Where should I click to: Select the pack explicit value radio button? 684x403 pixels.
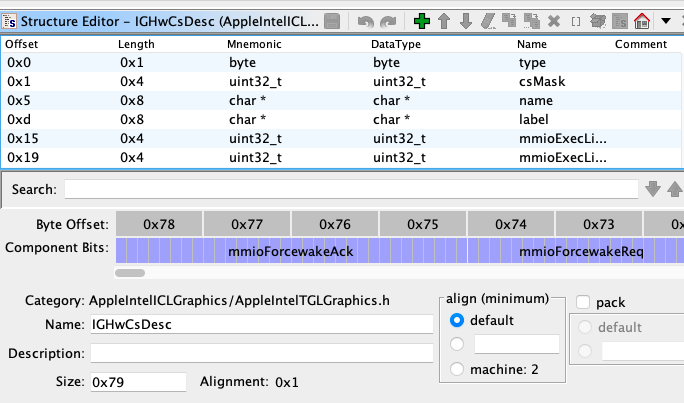(585, 351)
